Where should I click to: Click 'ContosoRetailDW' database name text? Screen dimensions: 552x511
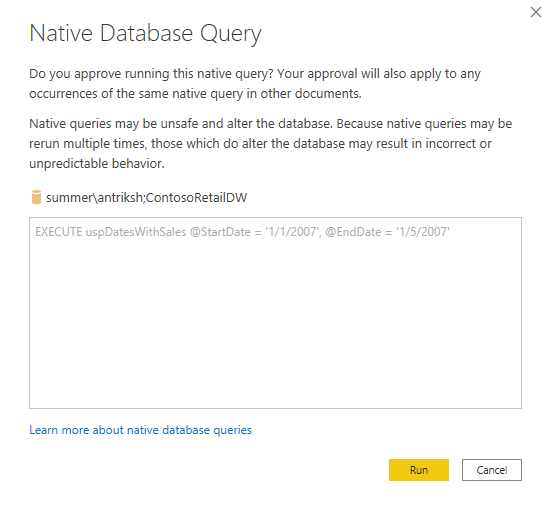click(x=196, y=197)
